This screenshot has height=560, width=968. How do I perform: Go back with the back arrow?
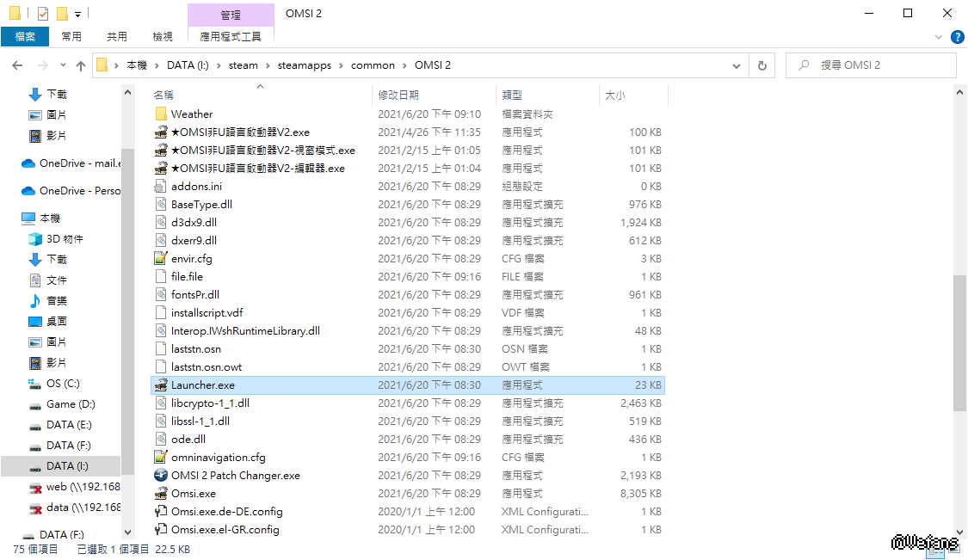pos(17,65)
